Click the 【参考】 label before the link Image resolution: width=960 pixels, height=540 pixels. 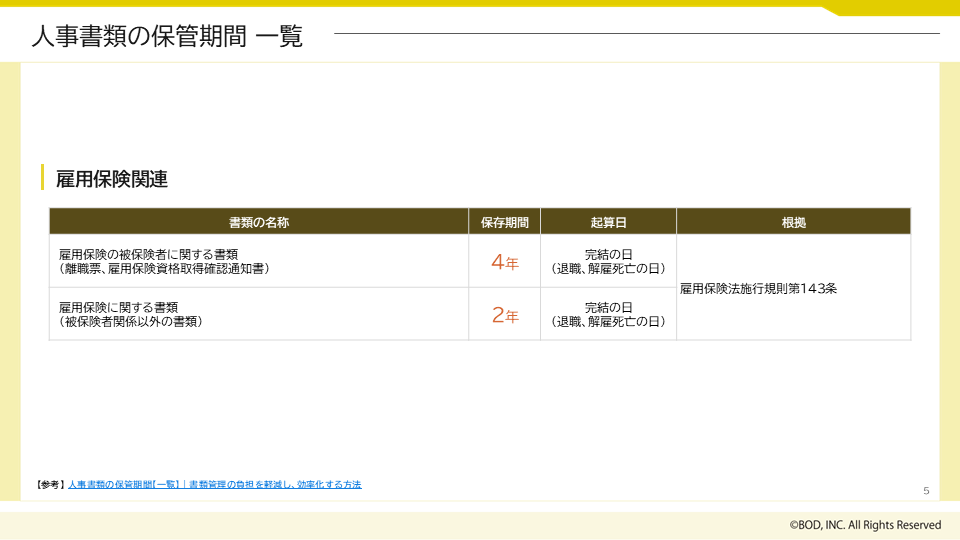point(50,485)
